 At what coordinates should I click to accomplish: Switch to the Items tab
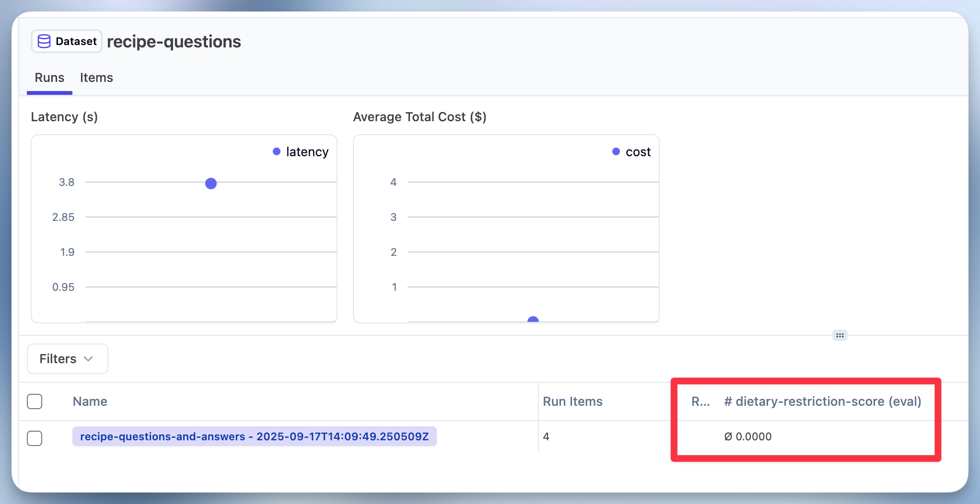[96, 77]
